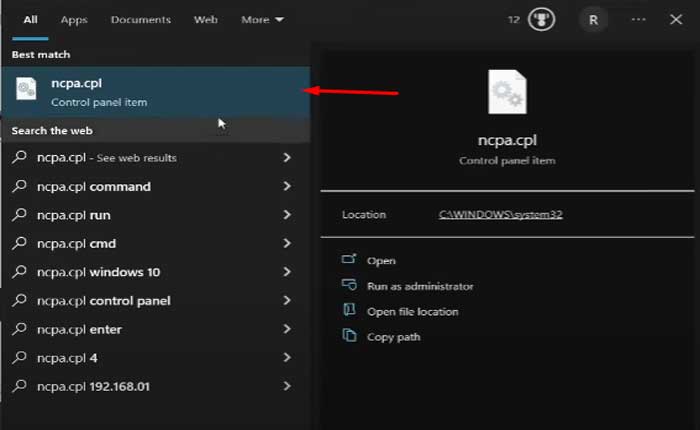This screenshot has height=430, width=700.
Task: Open the three-dot options menu
Action: 639,19
